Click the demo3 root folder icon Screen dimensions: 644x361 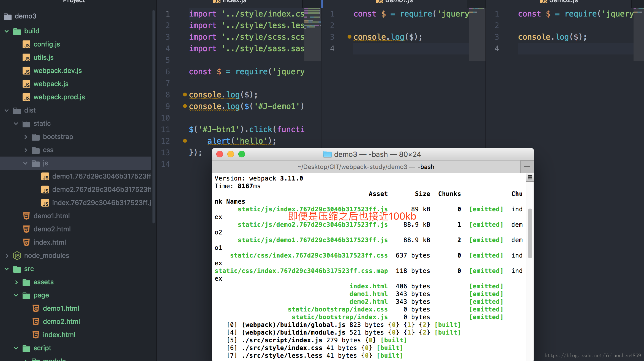8,17
